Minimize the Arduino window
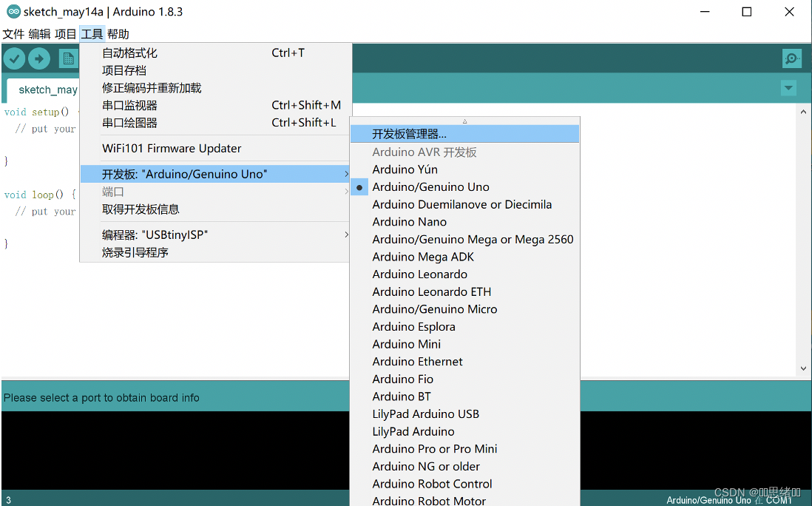 click(705, 11)
